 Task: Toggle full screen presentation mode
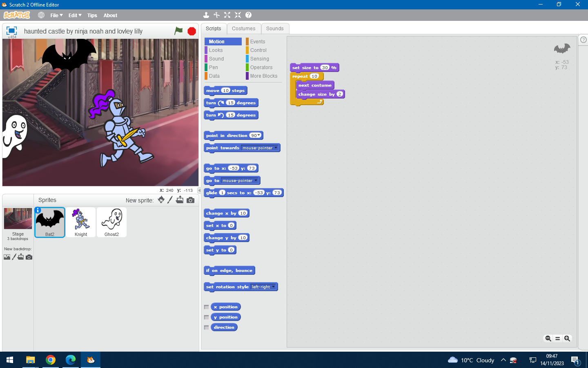(x=12, y=31)
